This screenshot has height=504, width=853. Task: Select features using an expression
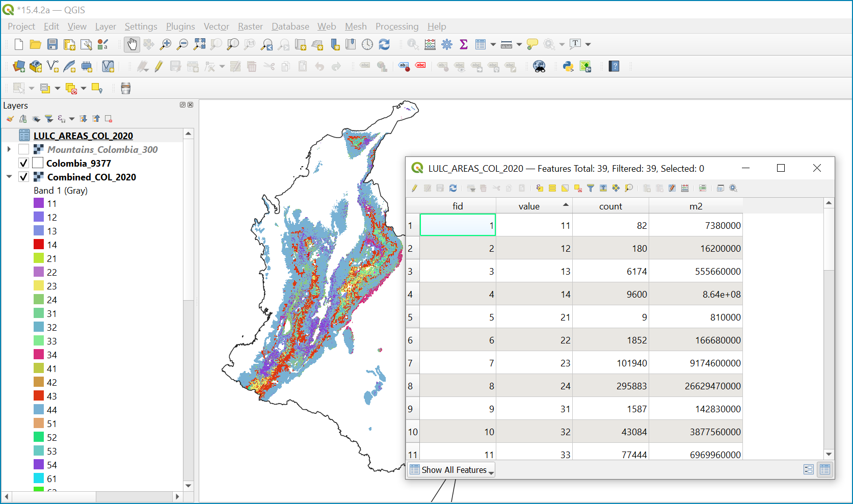pyautogui.click(x=540, y=188)
